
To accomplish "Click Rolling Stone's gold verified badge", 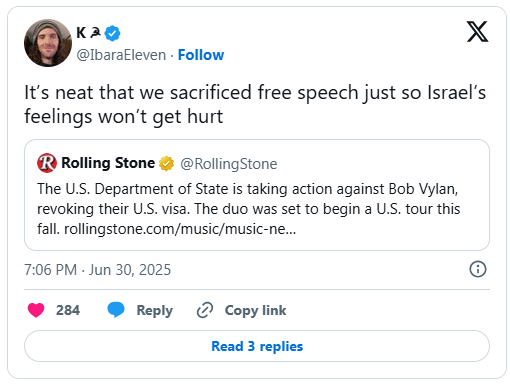I will tap(166, 163).
